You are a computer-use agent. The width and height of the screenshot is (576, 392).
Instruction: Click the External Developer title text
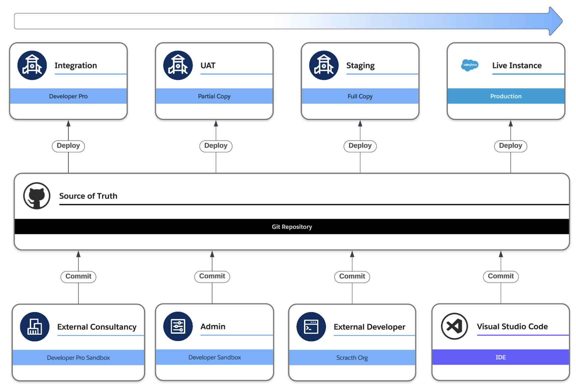pyautogui.click(x=370, y=327)
